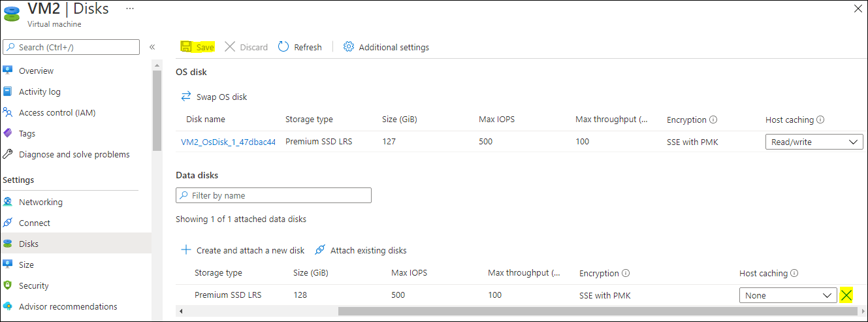Click the Encryption info icon for OS disk
The width and height of the screenshot is (868, 322).
(x=713, y=120)
